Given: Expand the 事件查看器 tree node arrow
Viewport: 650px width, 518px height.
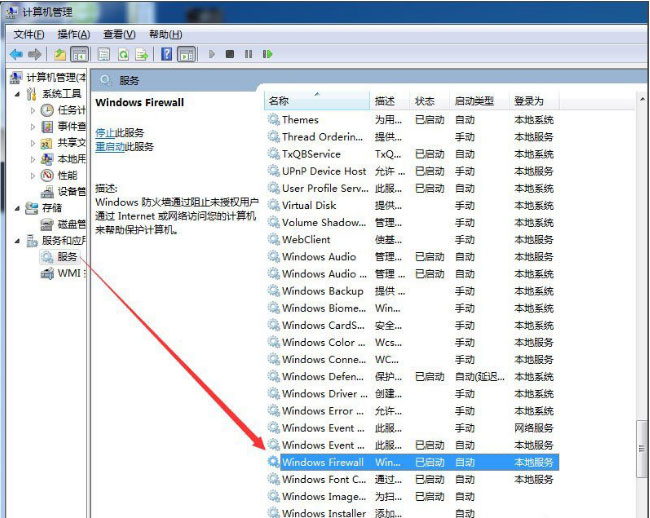Looking at the screenshot, I should point(33,126).
